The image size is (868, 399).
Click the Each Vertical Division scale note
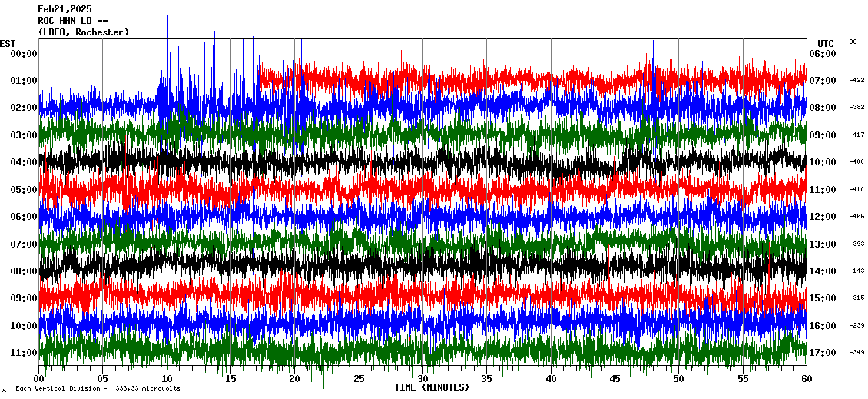(x=97, y=389)
